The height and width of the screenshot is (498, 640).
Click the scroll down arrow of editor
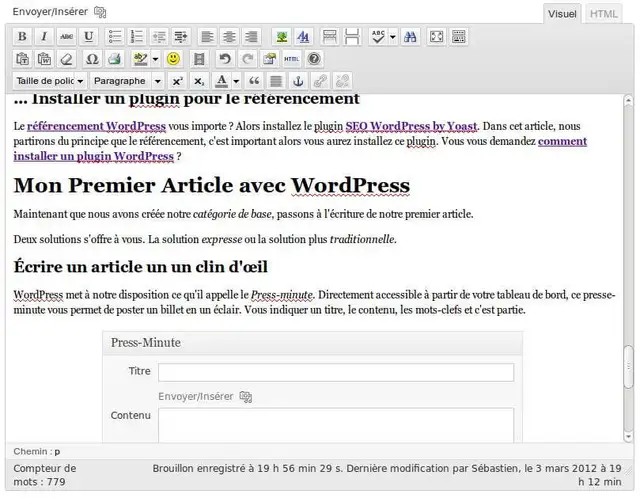[x=628, y=437]
